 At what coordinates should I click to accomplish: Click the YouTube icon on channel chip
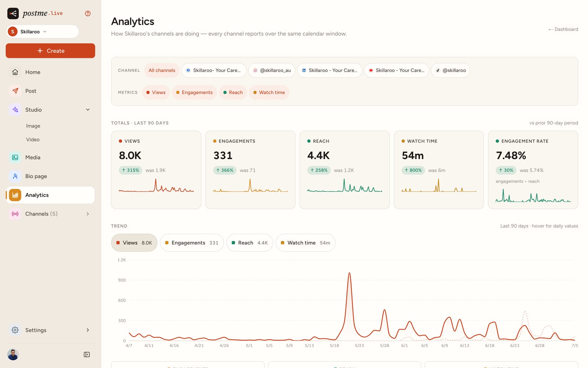(371, 70)
